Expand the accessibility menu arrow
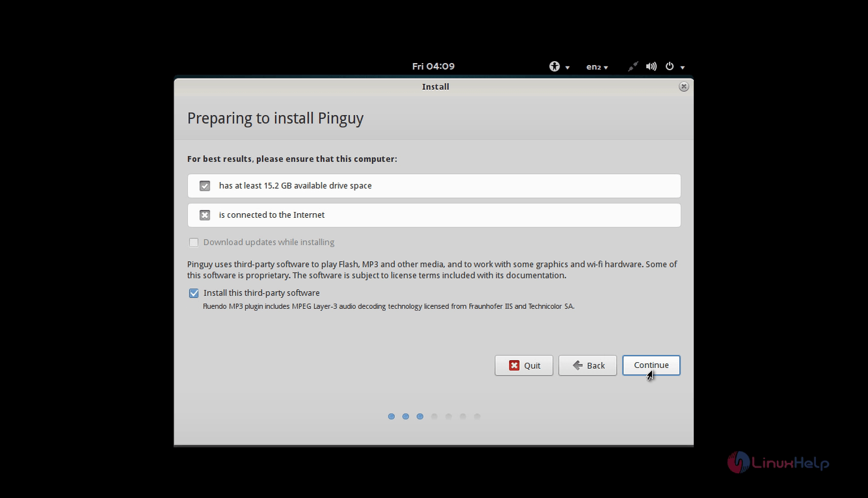 tap(567, 67)
